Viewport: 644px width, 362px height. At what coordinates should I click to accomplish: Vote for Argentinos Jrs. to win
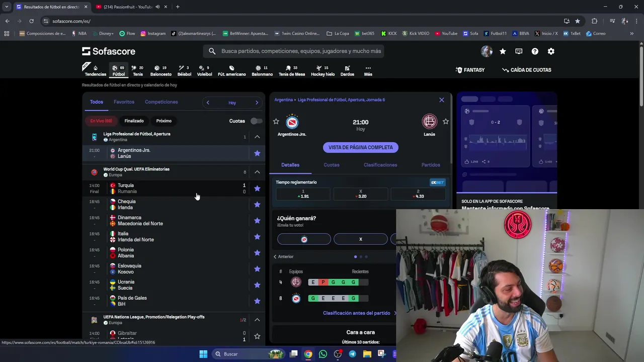(304, 239)
